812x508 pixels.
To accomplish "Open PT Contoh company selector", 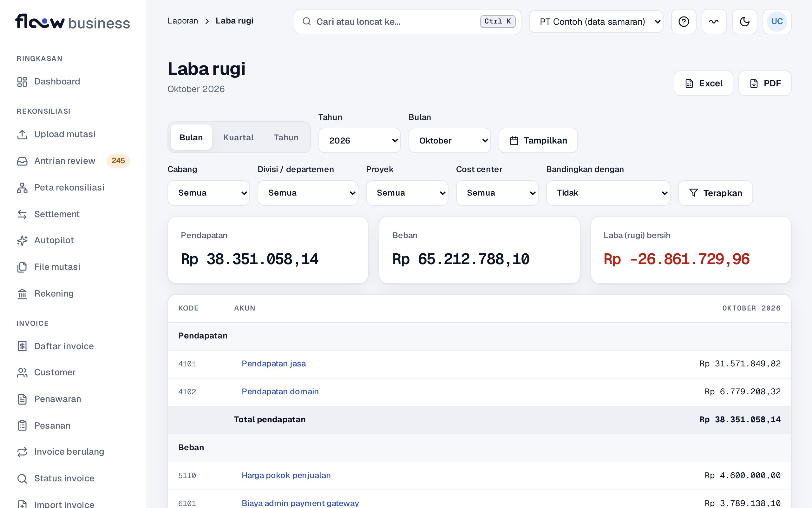I will coord(596,22).
